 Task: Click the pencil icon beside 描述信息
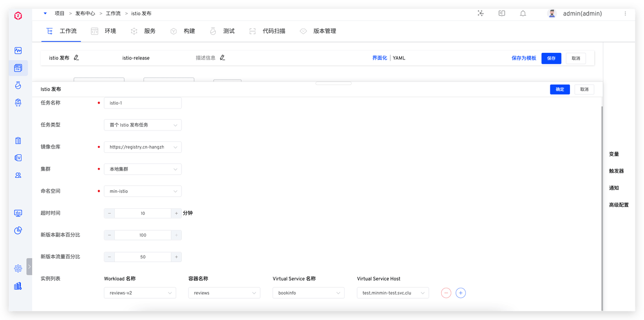point(222,58)
